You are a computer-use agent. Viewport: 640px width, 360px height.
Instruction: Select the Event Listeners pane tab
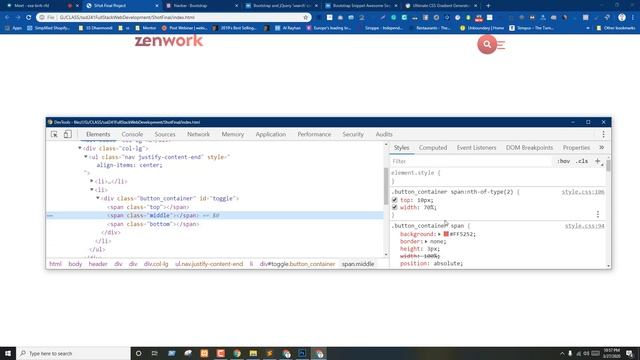(476, 148)
